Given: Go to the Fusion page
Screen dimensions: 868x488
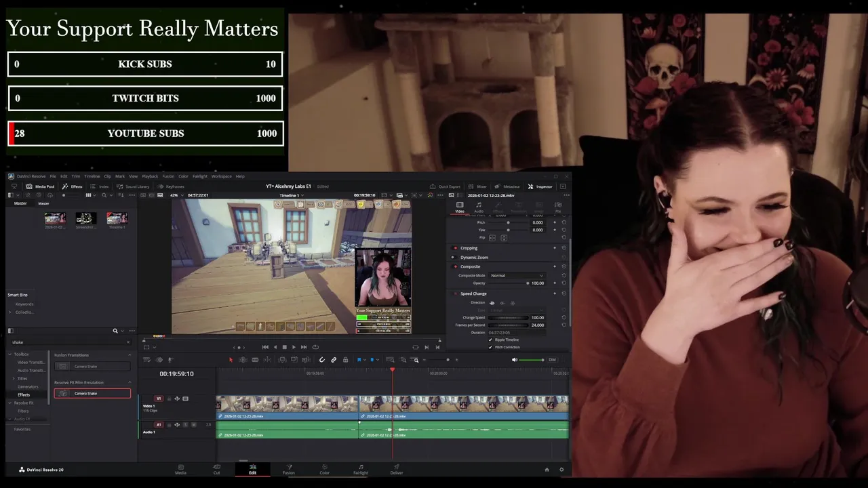Looking at the screenshot, I should tap(288, 469).
